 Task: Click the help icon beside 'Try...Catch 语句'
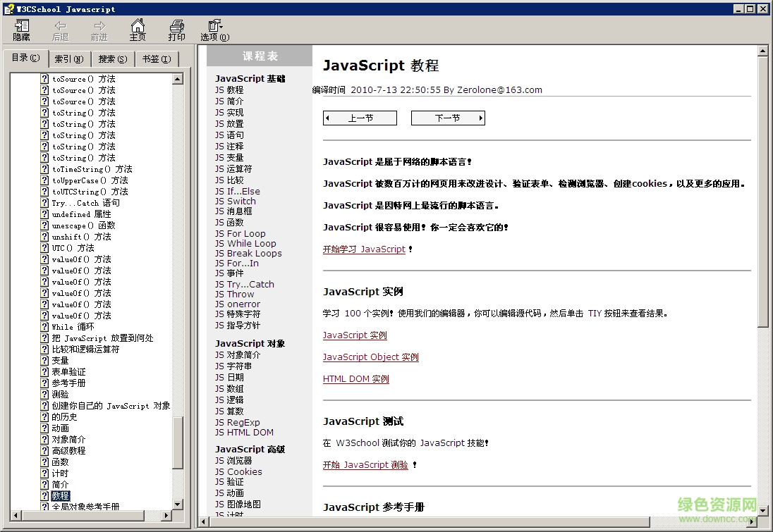44,203
